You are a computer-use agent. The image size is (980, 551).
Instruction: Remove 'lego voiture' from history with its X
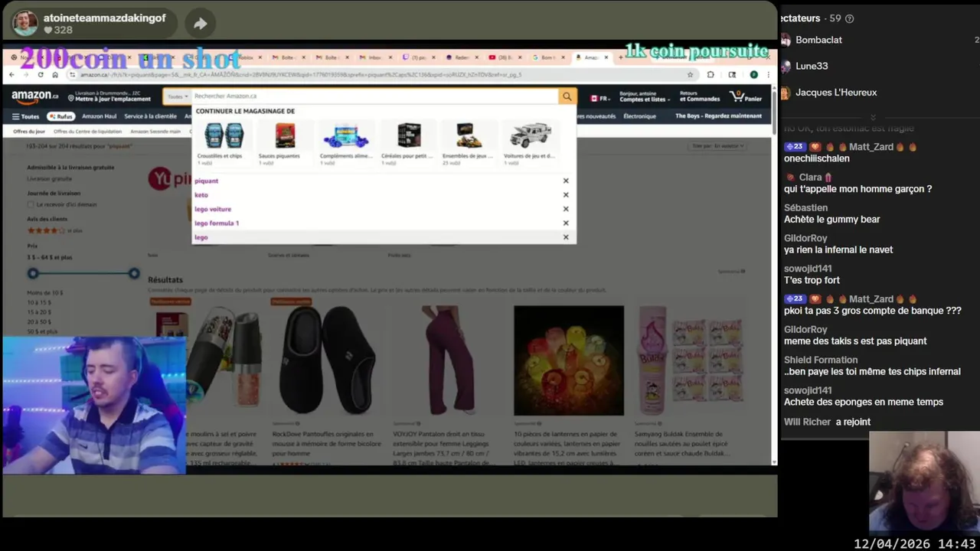tap(566, 209)
